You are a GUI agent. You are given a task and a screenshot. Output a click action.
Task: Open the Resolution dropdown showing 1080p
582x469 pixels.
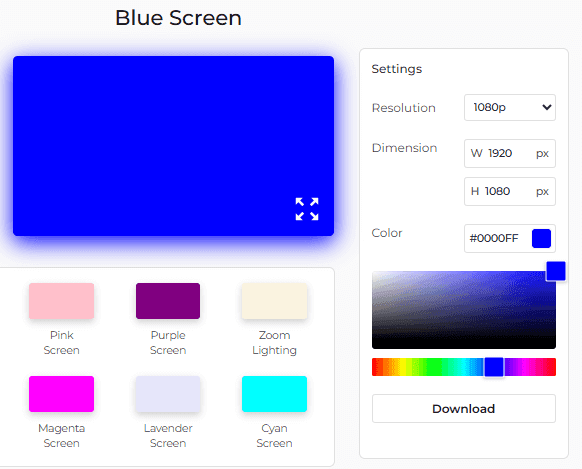coord(510,108)
